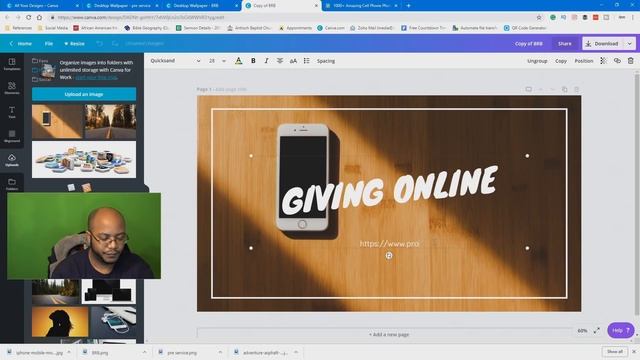640x360 pixels.
Task: Reload the page in browser
Action: [29, 18]
